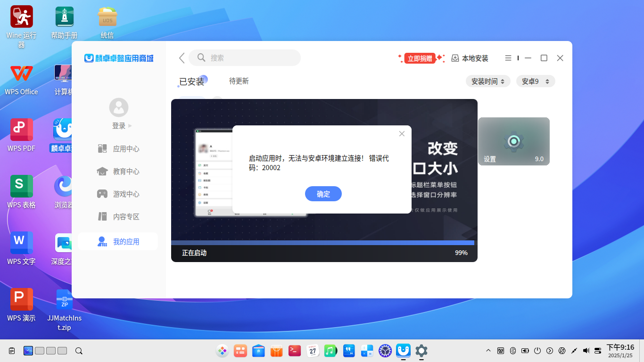This screenshot has height=362, width=644.
Task: Click the Bluetooth tray icon
Action: 513,351
